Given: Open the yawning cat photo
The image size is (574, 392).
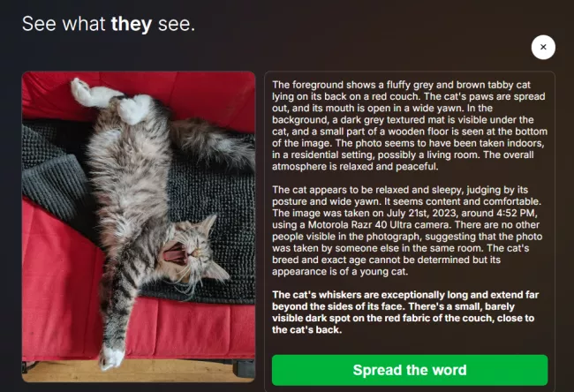Looking at the screenshot, I should pos(139,227).
